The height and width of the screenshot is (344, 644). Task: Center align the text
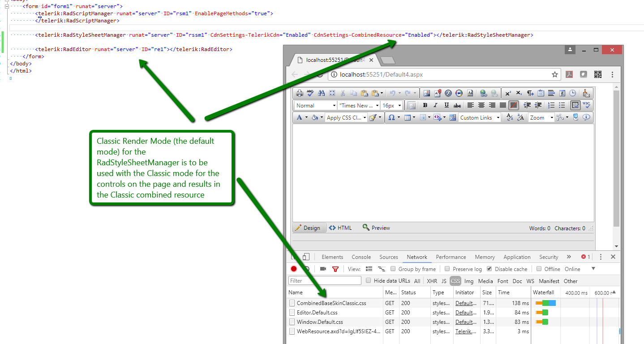pos(481,105)
